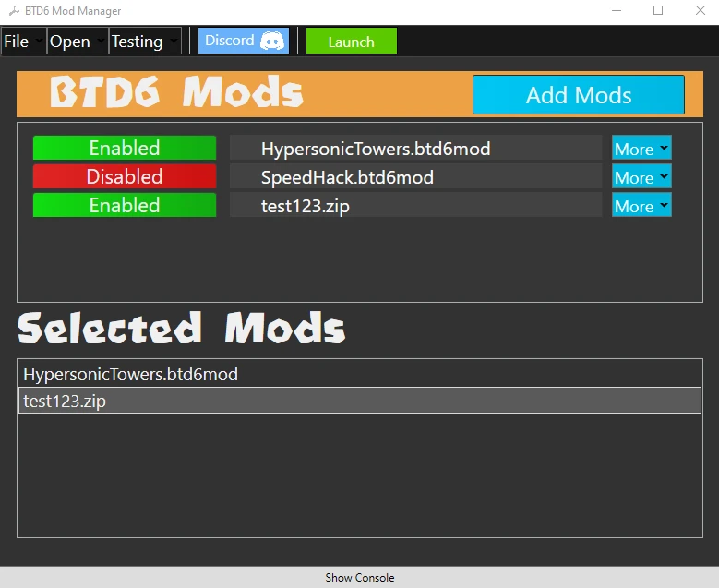Viewport: 719px width, 588px height.
Task: Select HypersonicTowers.btd6mod name in BTD6 Mods list
Action: (x=415, y=148)
